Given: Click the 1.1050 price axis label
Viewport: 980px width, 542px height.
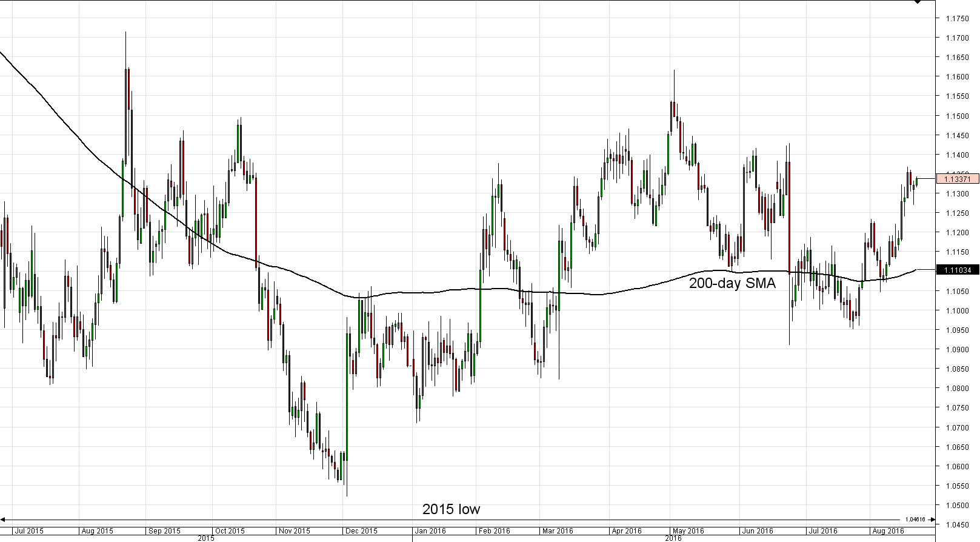Looking at the screenshot, I should coord(958,292).
